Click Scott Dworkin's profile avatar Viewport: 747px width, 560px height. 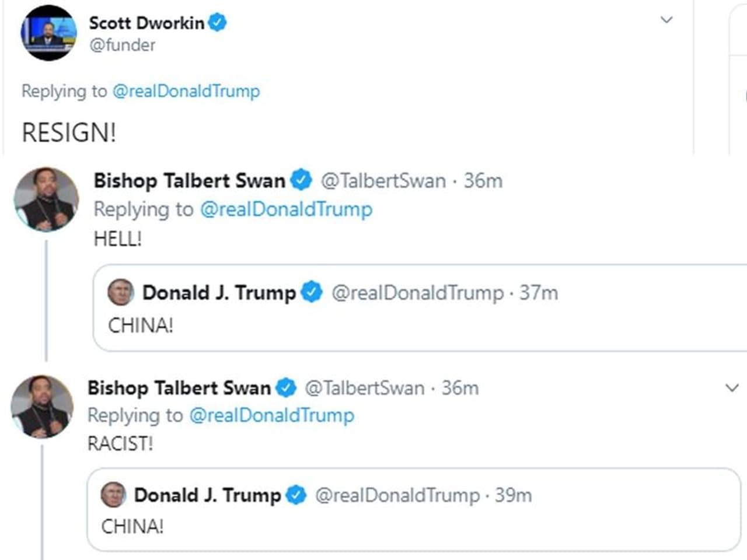48,33
